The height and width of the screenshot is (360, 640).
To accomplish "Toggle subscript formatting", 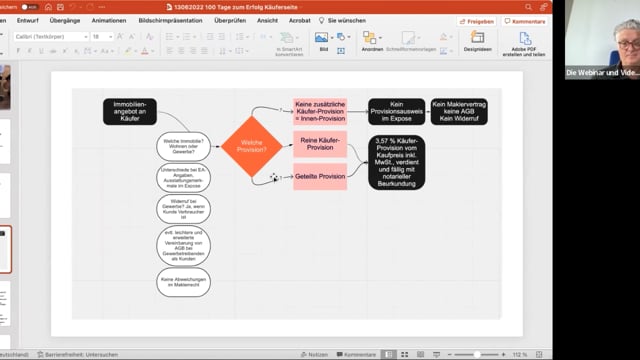I will [76, 51].
